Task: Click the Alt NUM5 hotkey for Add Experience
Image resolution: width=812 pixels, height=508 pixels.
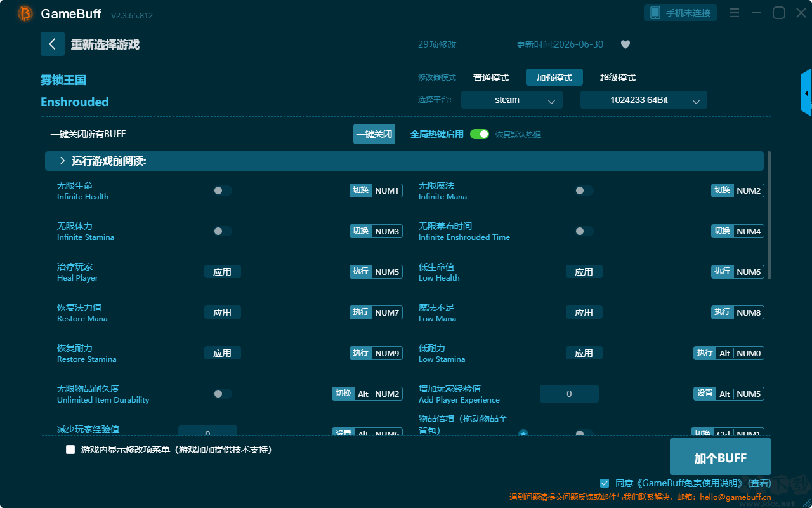Action: 729,394
